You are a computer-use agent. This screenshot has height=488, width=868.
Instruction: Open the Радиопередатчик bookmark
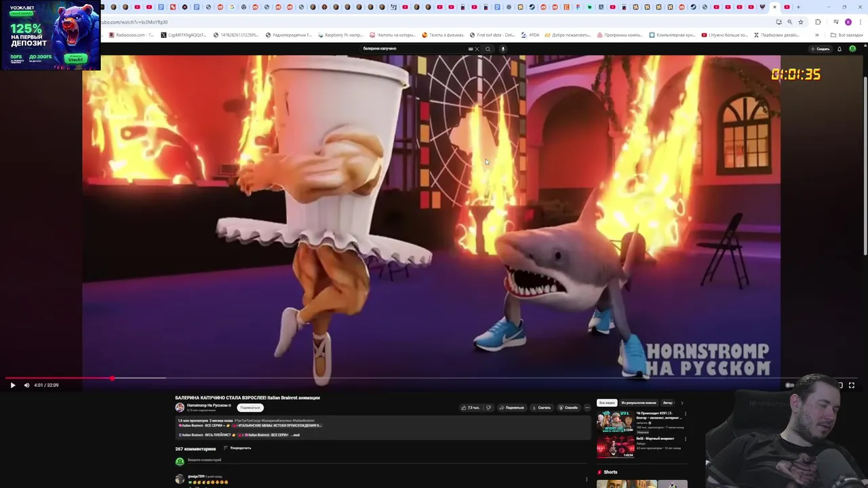(289, 35)
